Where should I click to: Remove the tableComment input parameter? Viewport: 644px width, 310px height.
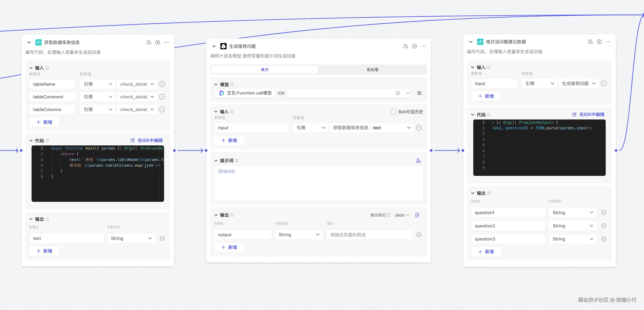tap(162, 97)
